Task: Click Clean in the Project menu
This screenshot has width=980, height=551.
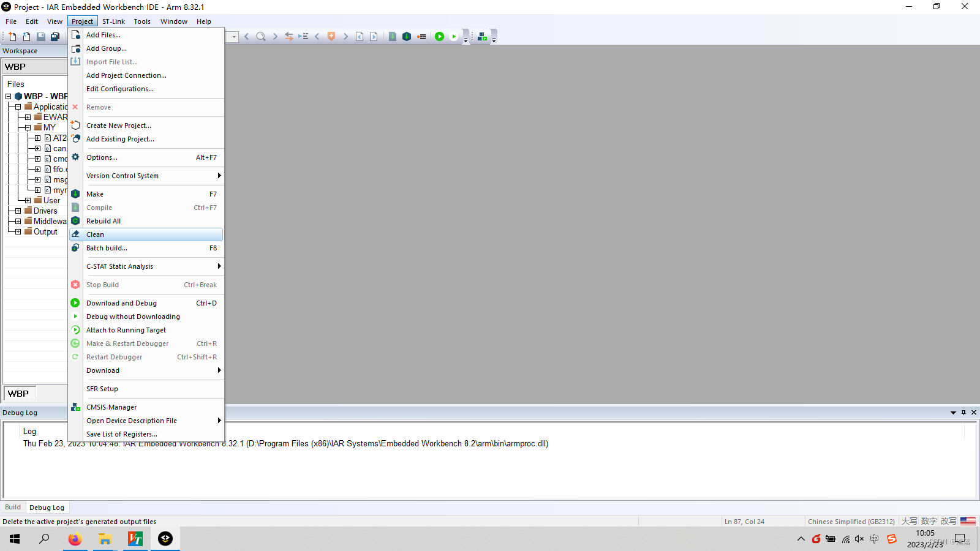Action: coord(146,234)
